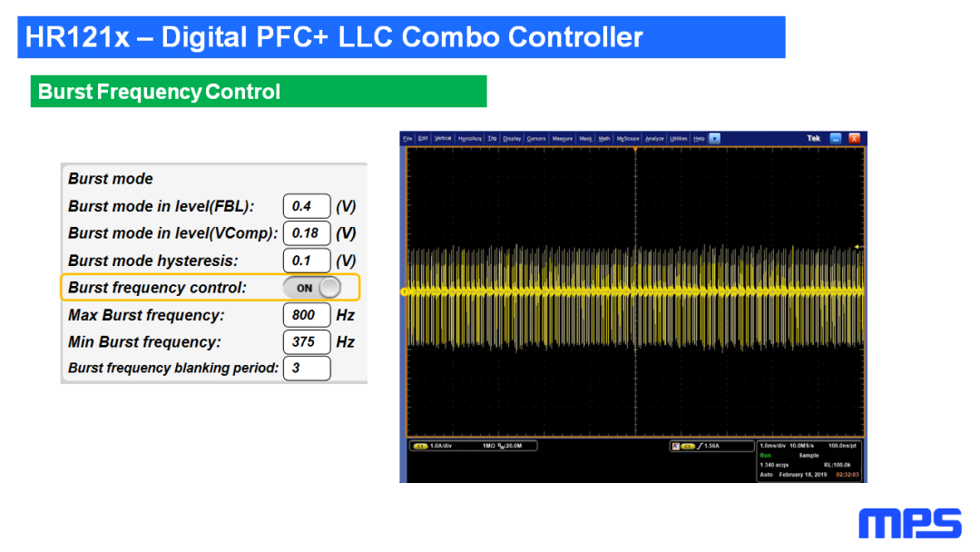Open the Trig menu
This screenshot has width=980, height=552.
[492, 139]
